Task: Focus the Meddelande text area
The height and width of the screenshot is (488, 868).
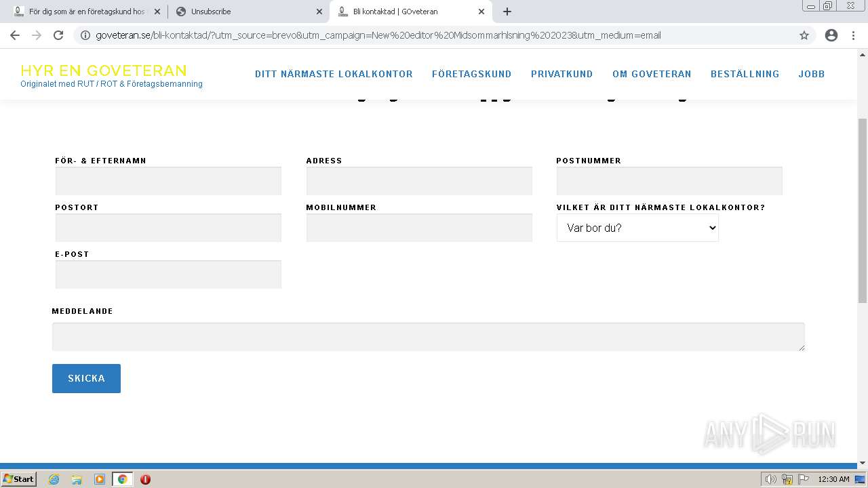Action: [429, 337]
